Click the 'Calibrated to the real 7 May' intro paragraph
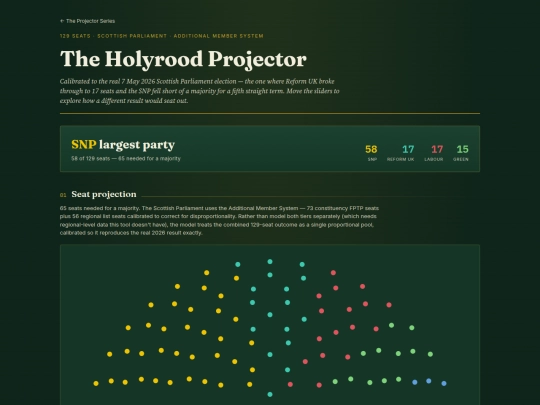This screenshot has height=405, width=540. [x=199, y=91]
